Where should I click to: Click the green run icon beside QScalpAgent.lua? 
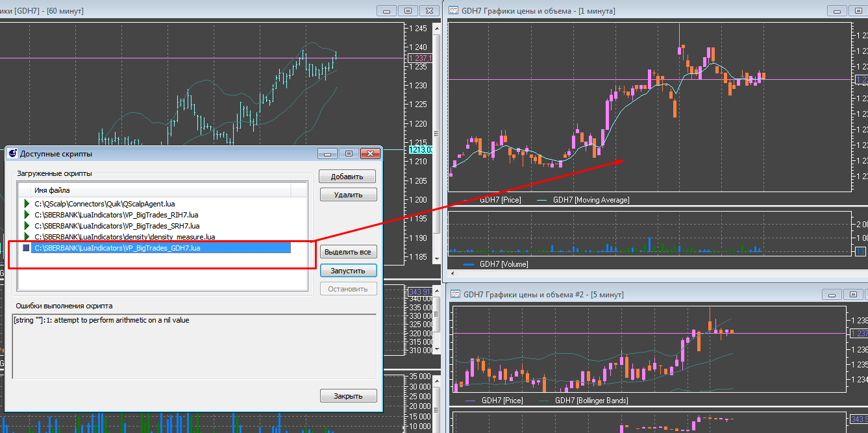27,204
